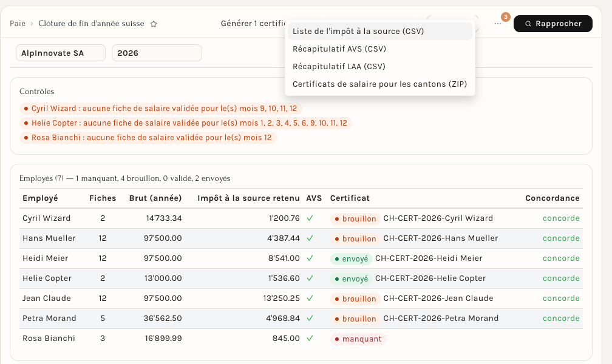The image size is (612, 364).
Task: Open certificate CH-CERT-2026-Hans Mueller
Action: pyautogui.click(x=441, y=238)
